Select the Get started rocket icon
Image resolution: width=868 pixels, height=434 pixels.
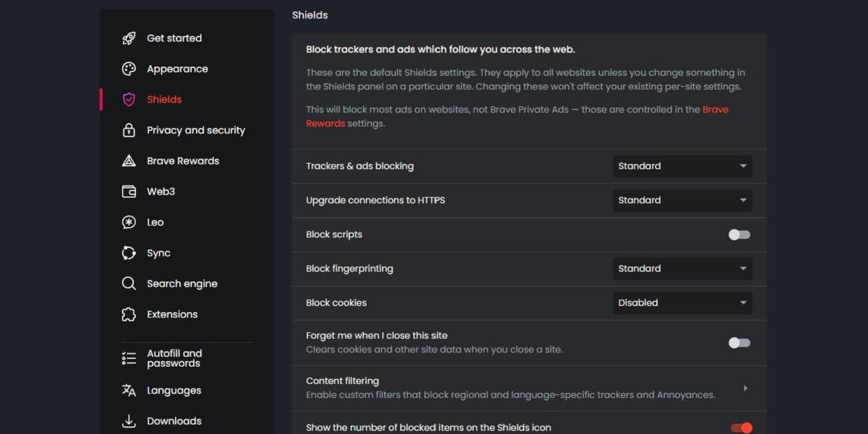(128, 38)
